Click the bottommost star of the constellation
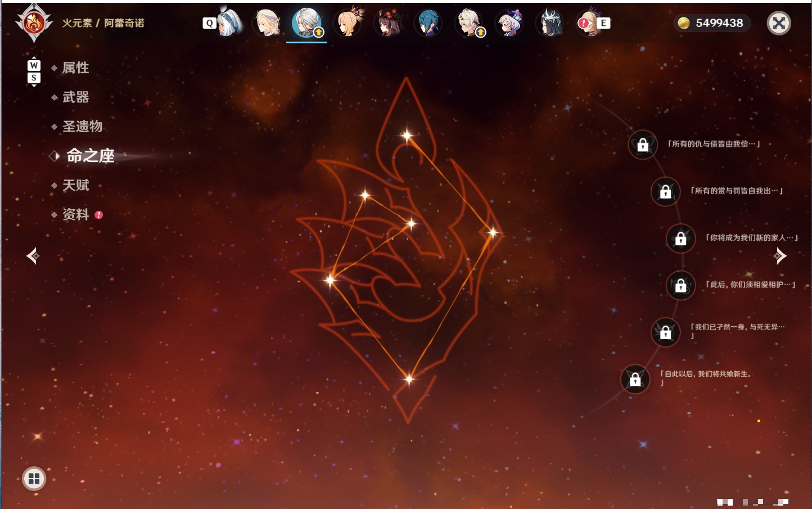This screenshot has width=812, height=509. pos(409,379)
